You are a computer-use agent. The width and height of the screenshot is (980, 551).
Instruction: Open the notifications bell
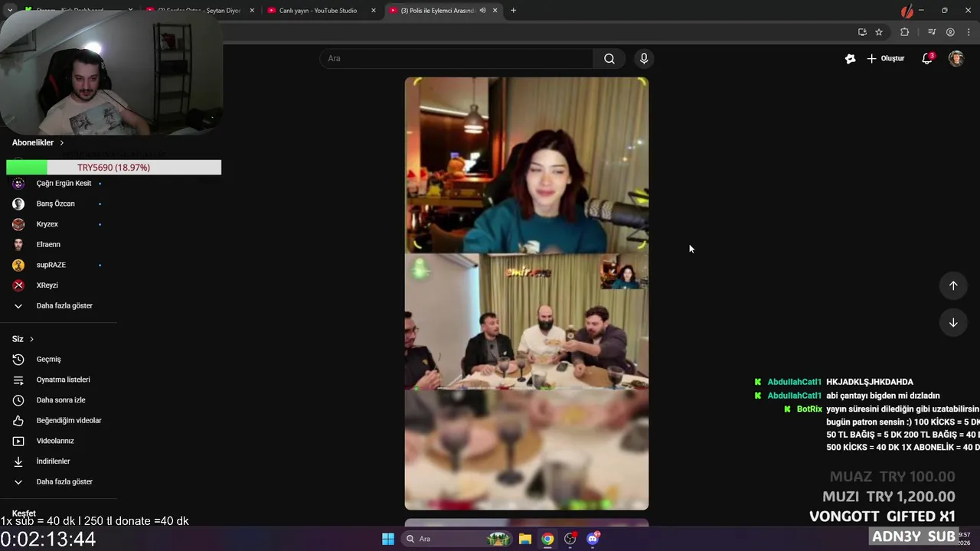[927, 58]
